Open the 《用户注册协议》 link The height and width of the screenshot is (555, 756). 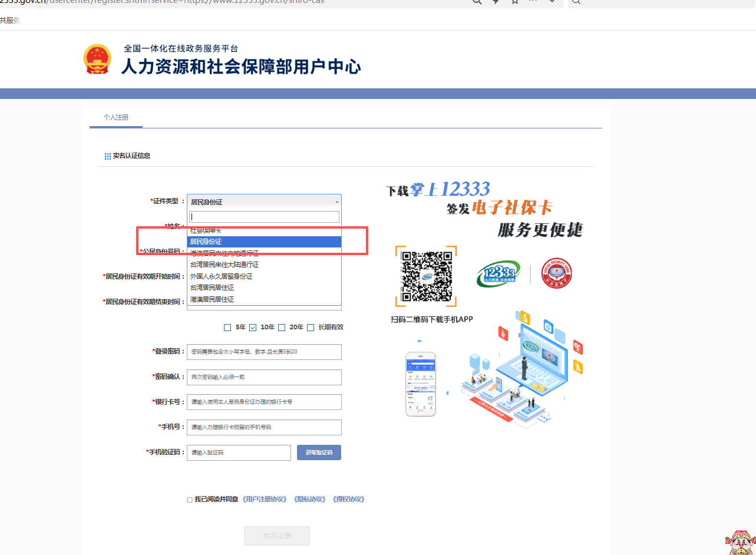[x=265, y=500]
